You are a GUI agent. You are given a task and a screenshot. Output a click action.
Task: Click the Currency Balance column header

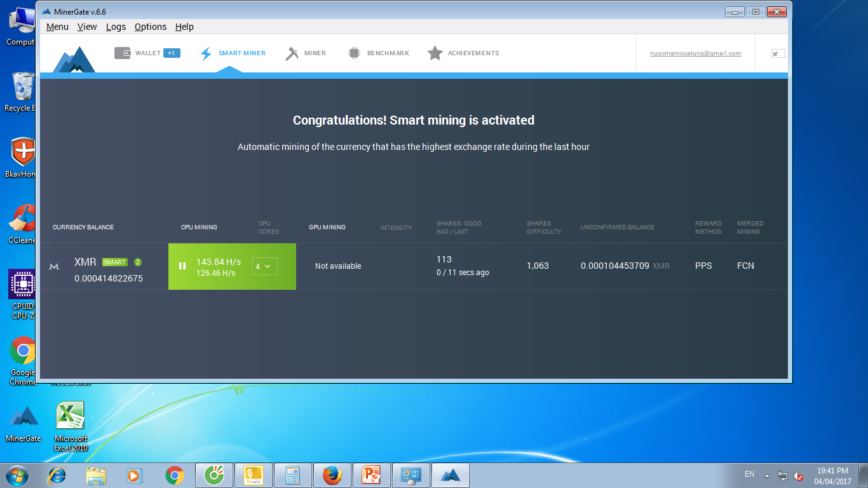(83, 227)
